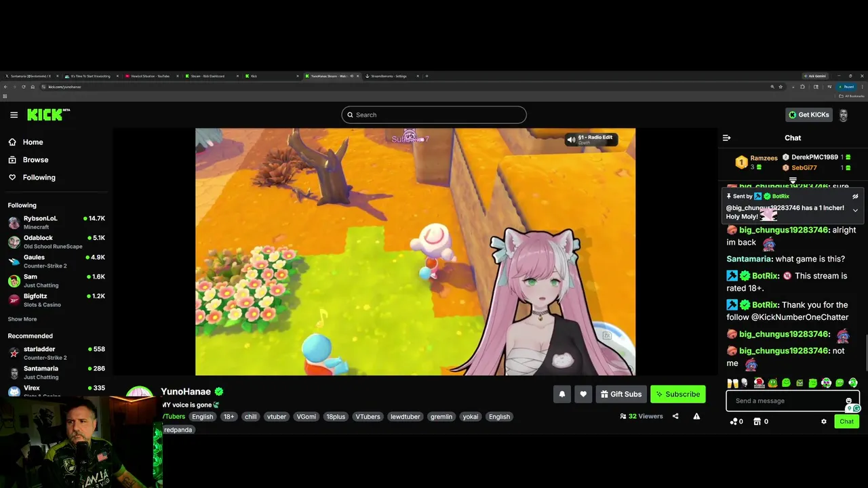Bookmark page with star icon
868x488 pixels.
(x=781, y=87)
